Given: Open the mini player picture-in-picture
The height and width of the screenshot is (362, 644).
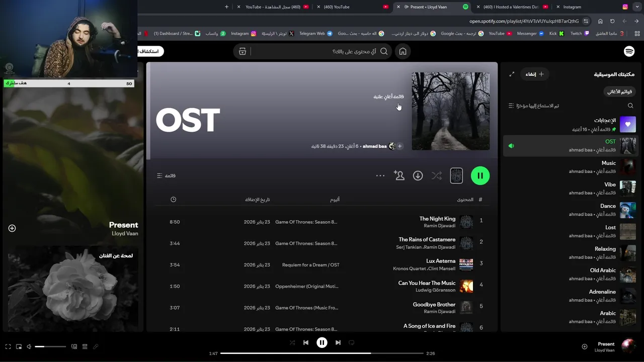Looking at the screenshot, I should pos(19,346).
